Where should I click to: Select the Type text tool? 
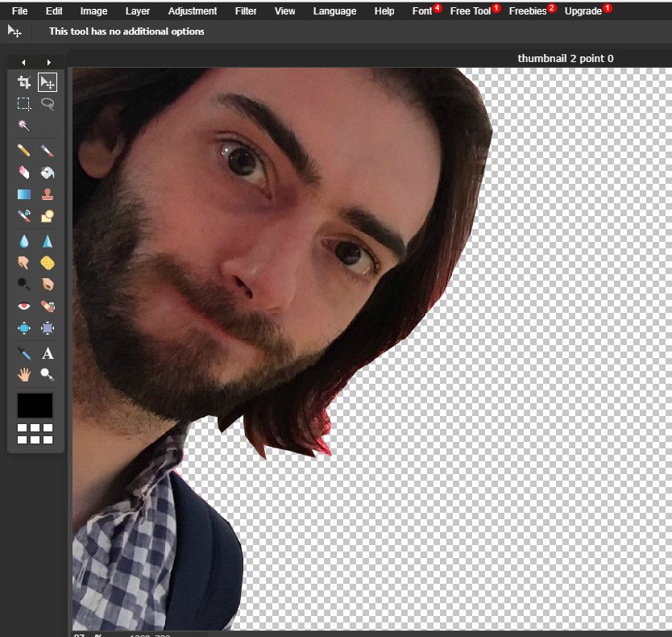[x=48, y=353]
